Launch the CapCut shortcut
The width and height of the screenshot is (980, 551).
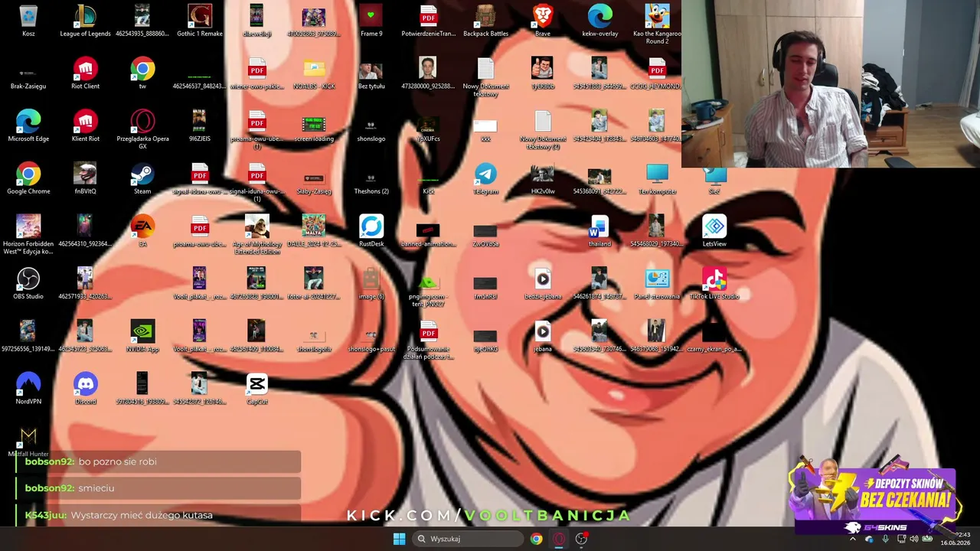point(256,390)
